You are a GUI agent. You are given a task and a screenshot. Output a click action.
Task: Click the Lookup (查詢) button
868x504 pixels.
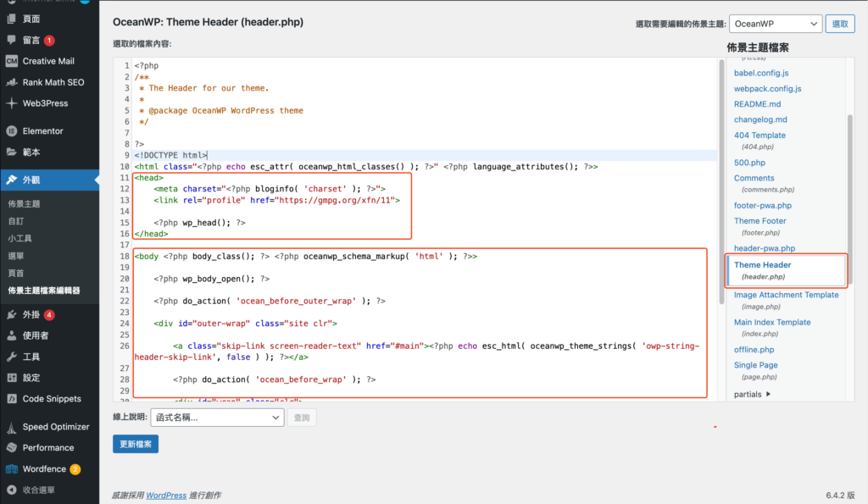point(302,417)
